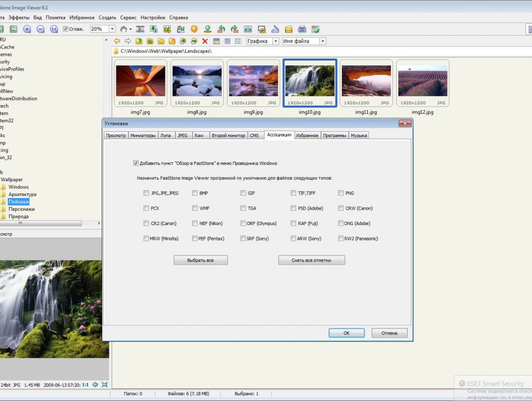The width and height of the screenshot is (532, 401).
Task: Create a new folder icon
Action: [172, 41]
